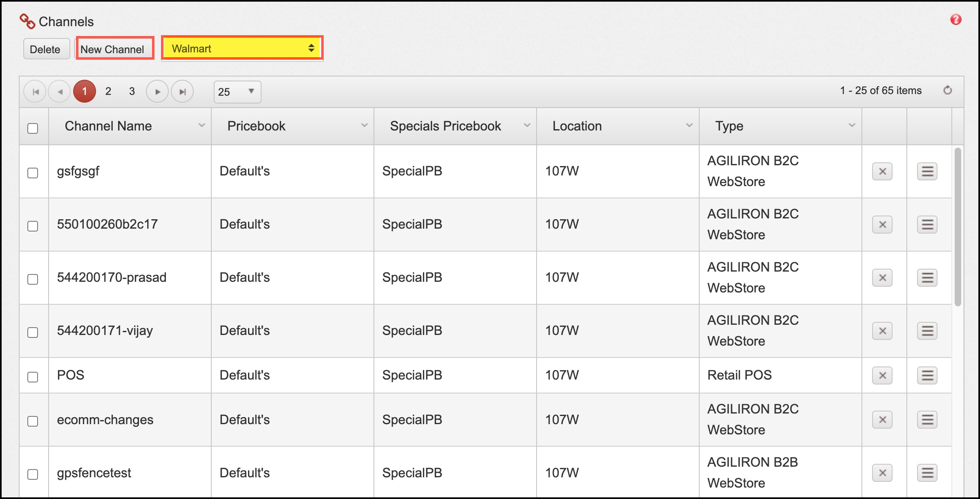
Task: Go to first page of results
Action: [x=35, y=92]
